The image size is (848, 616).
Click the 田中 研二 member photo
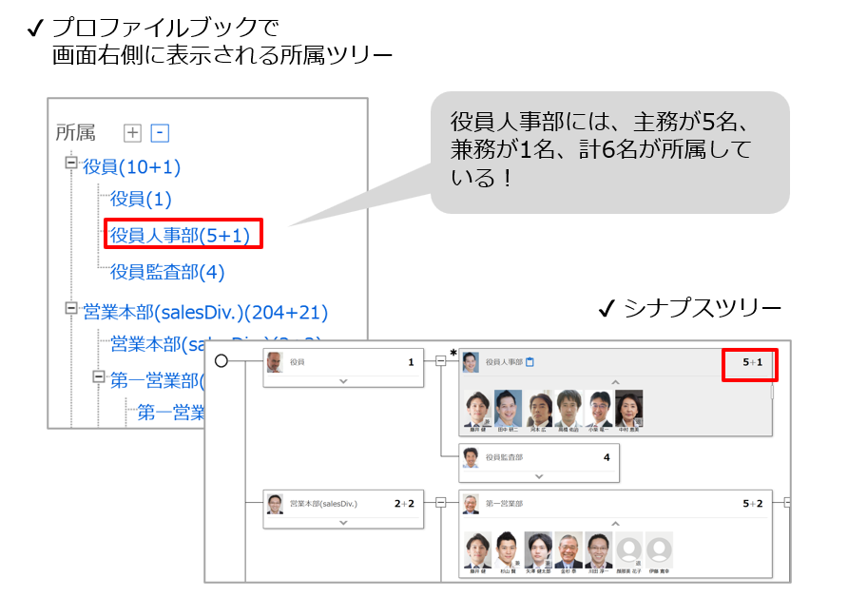(508, 409)
